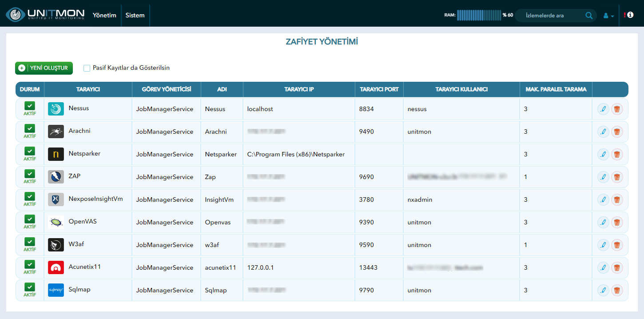Toggle Arachni active status checkbox
Screen dimensions: 644x319
point(30,128)
